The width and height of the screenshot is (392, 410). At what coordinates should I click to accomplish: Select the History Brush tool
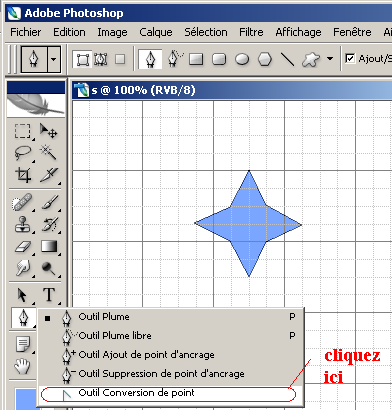click(x=49, y=224)
